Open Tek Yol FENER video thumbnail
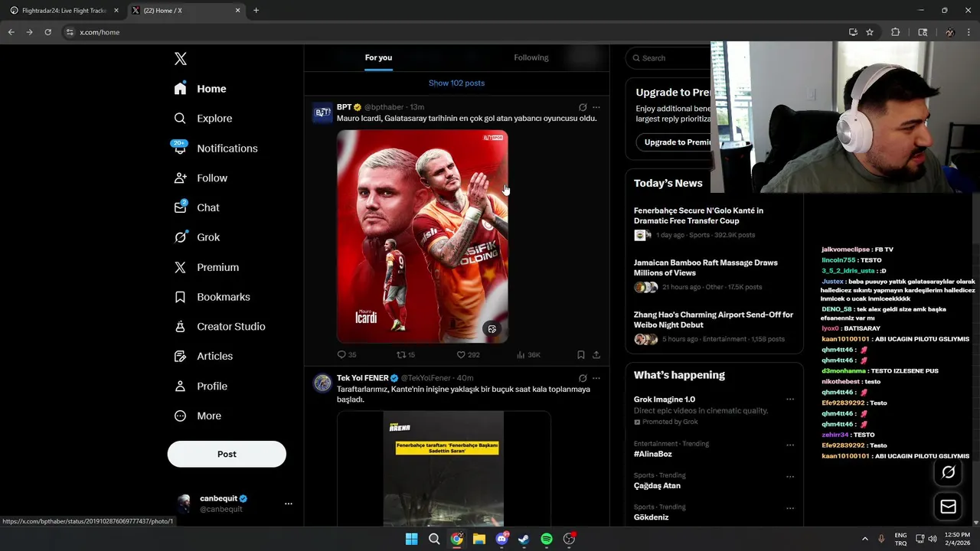This screenshot has height=551, width=980. click(x=444, y=468)
